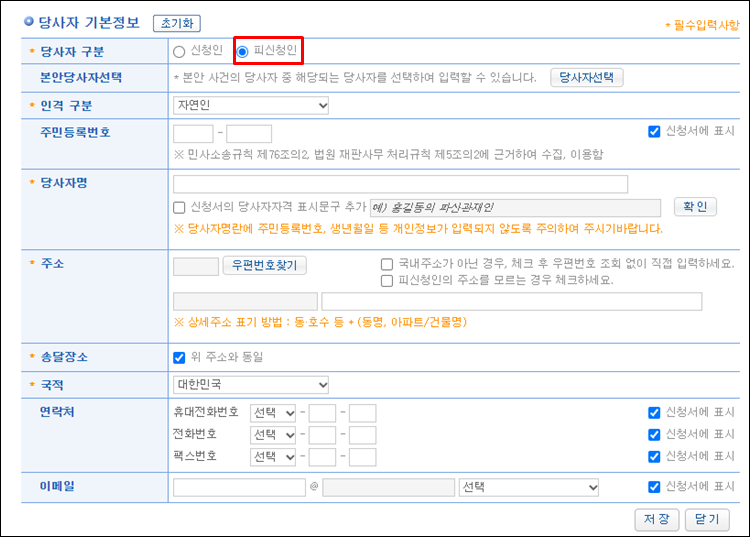Open the 국적 dropdown showing 대한민국
This screenshot has height=537, width=750.
point(251,385)
